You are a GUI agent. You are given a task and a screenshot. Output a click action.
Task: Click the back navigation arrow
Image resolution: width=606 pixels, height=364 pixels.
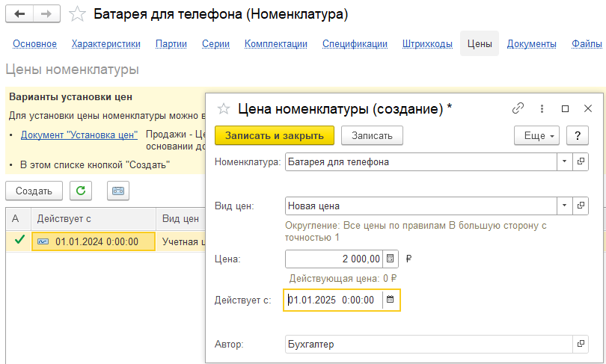19,14
